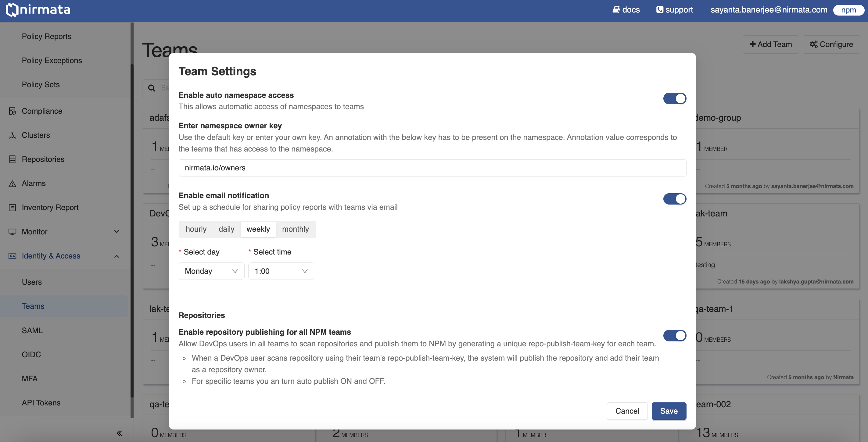This screenshot has height=442, width=868.
Task: Click the Inventory Report list icon
Action: 13,208
